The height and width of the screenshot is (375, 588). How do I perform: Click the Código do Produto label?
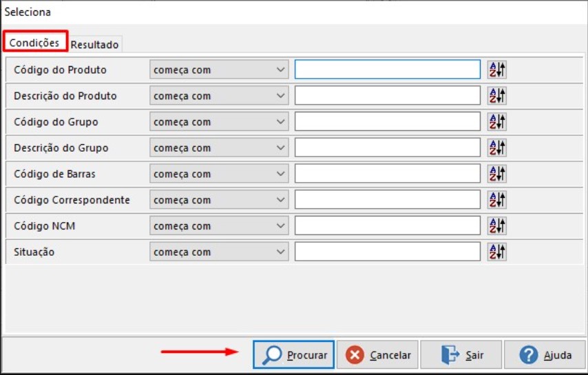tap(60, 70)
